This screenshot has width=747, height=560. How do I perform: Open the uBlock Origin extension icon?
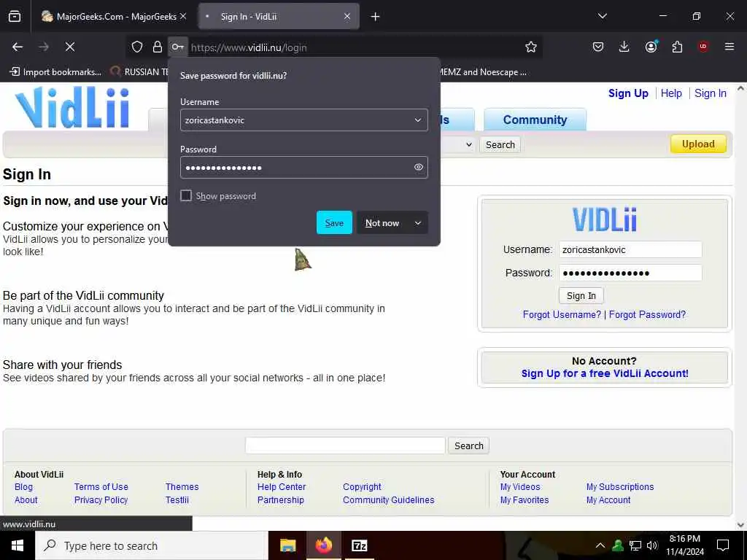pyautogui.click(x=703, y=47)
